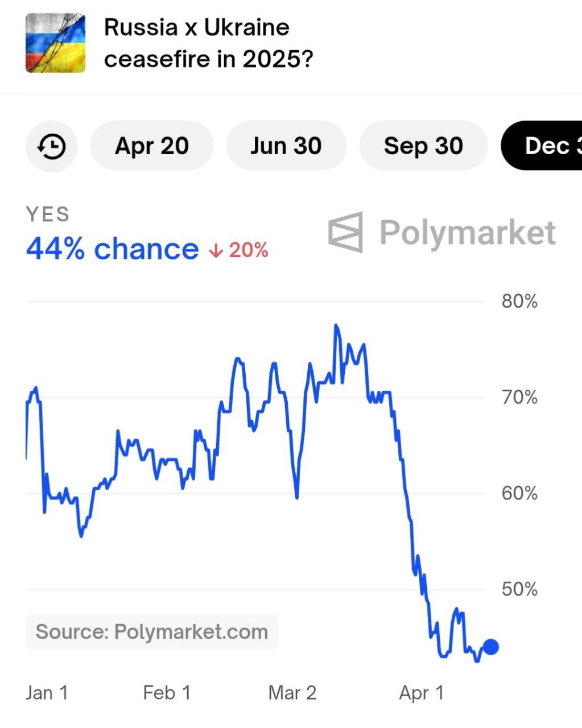Switch to the Jun 30 tab
Image resolution: width=582 pixels, height=728 pixels.
(x=286, y=146)
